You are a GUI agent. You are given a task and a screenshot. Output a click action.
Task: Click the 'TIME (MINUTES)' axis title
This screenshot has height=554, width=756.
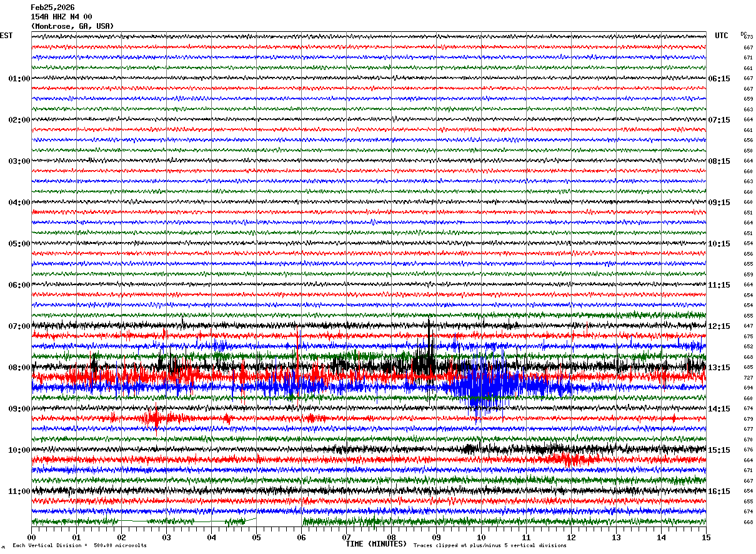coord(376,544)
